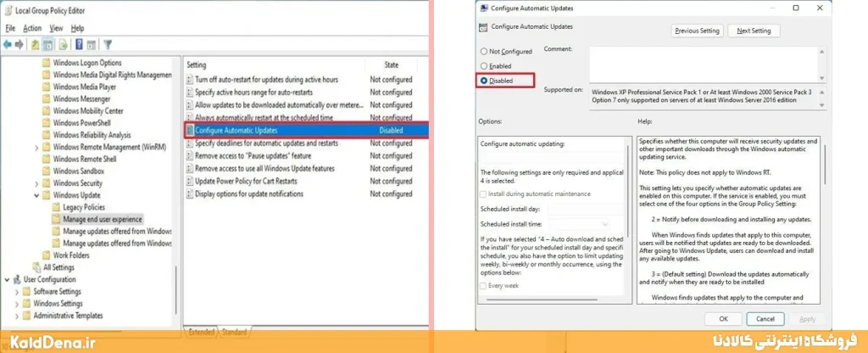
Task: Select Manage end user experience tree item
Action: tap(102, 219)
